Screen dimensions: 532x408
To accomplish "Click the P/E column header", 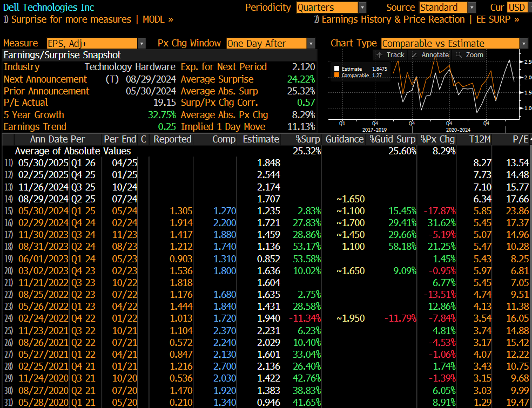I will click(x=521, y=139).
